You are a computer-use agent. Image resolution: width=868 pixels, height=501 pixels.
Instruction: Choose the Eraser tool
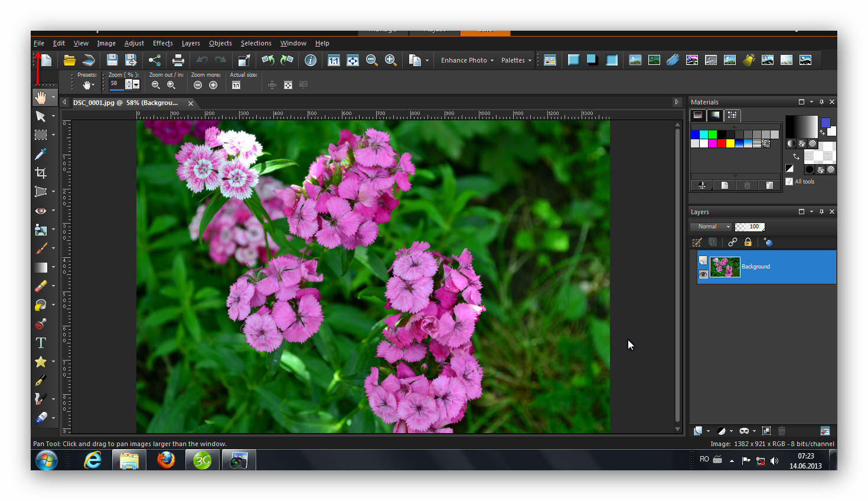[41, 286]
